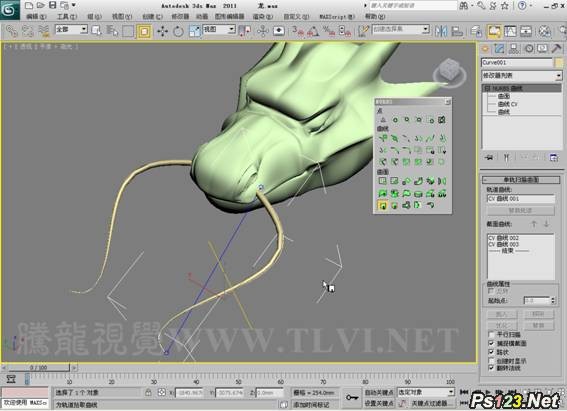The image size is (567, 411).
Task: Enable the 平行扫描 checkbox
Action: coord(491,335)
